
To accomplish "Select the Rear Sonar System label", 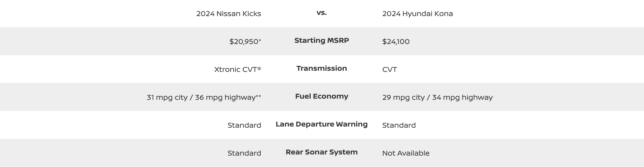I will click(322, 152).
